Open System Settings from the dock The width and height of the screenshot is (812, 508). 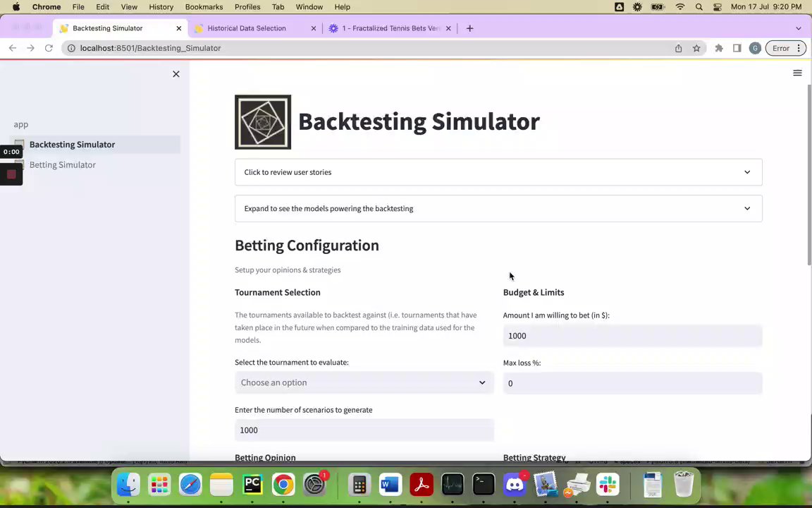click(x=314, y=485)
